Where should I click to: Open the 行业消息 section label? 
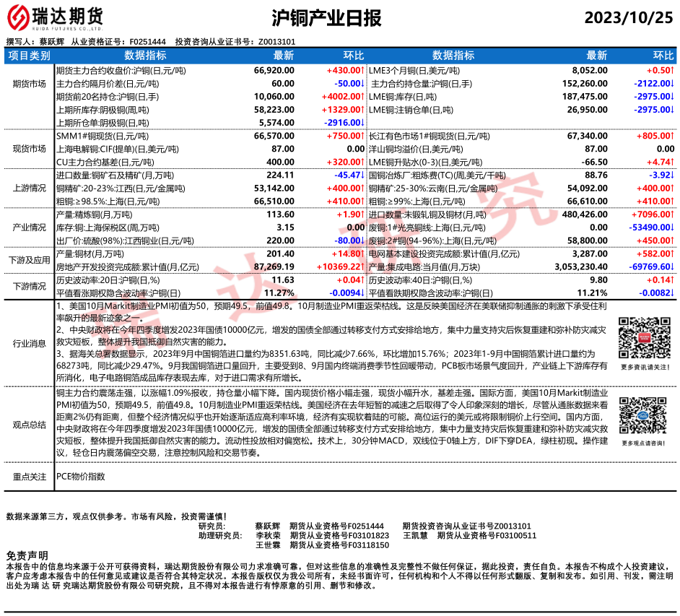tap(30, 344)
